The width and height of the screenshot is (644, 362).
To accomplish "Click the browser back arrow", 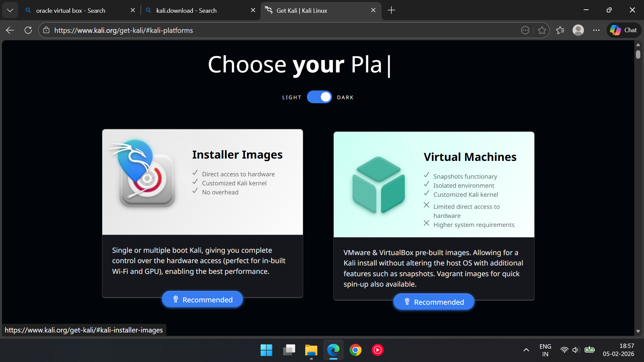I will 10,30.
